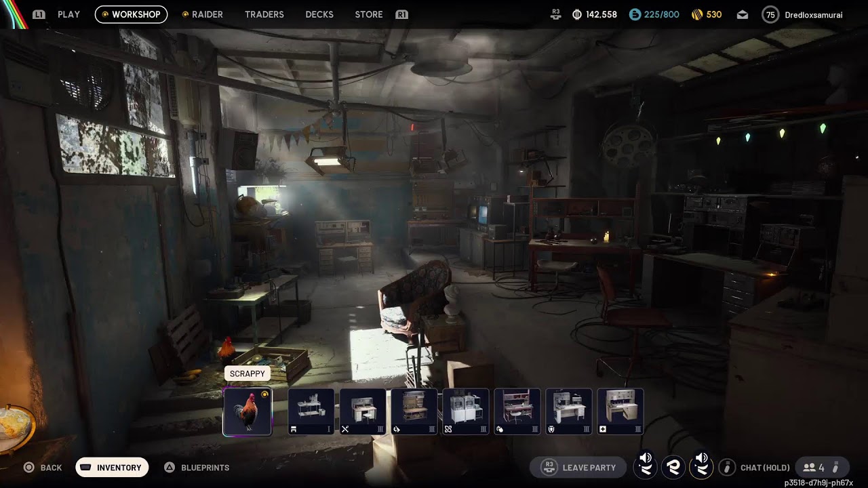868x488 pixels.
Task: Select the fourth workshop station with white cabinets
Action: click(x=466, y=411)
